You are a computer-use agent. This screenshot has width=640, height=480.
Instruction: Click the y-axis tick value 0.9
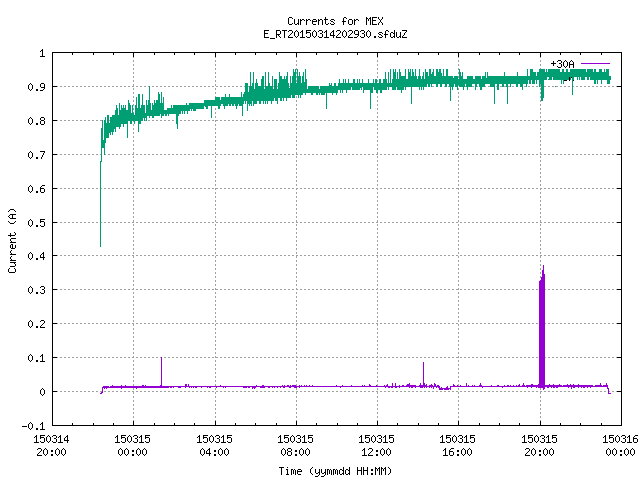click(x=36, y=87)
